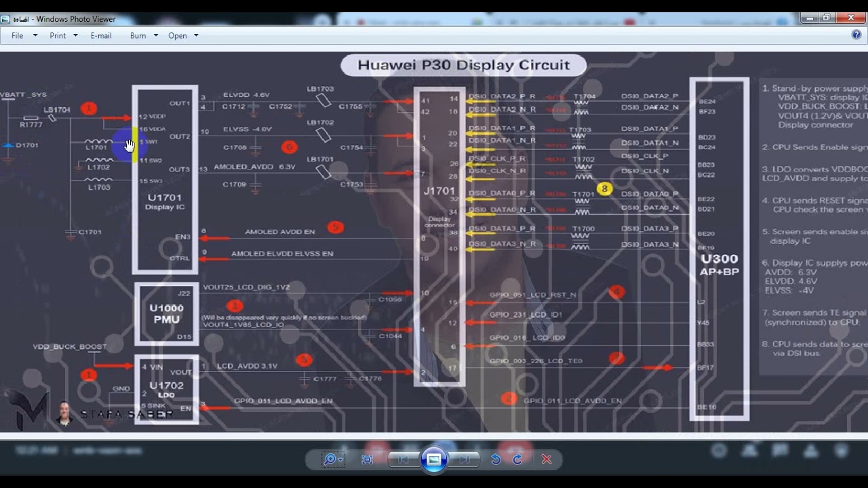The width and height of the screenshot is (868, 488).
Task: Click the 'Huawei P30 Display Circuit' title
Action: pos(463,65)
